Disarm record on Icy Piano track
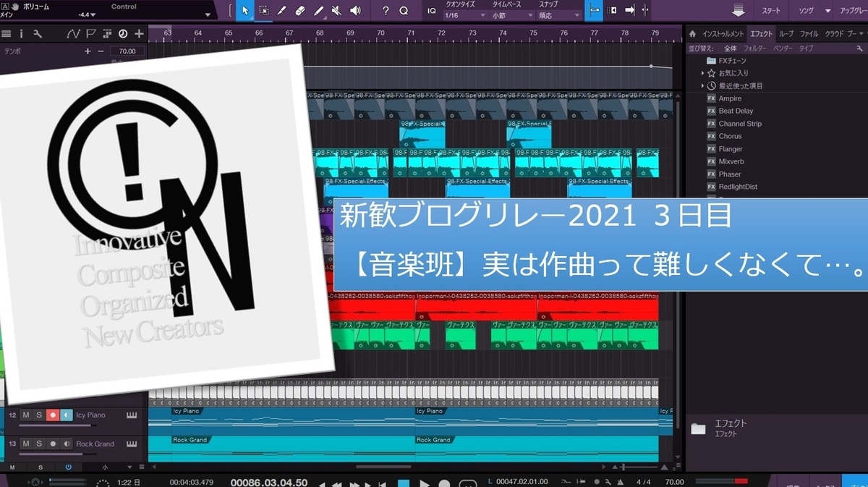 [x=52, y=415]
